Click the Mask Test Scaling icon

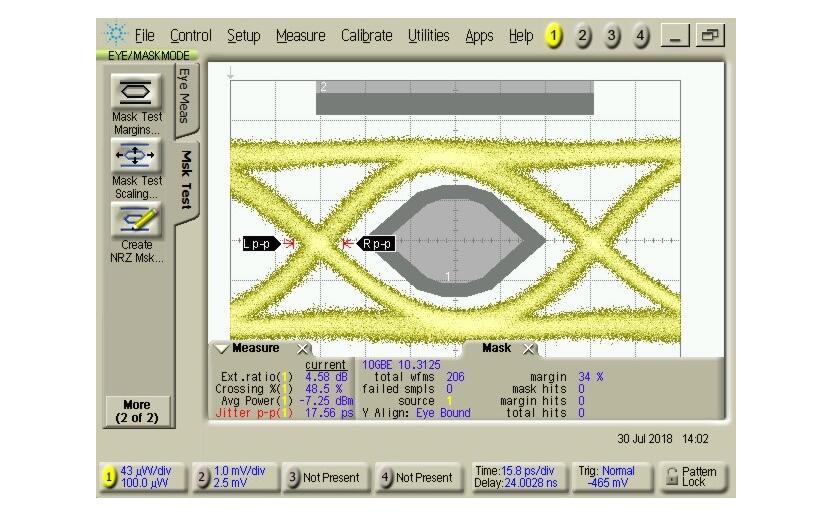click(x=136, y=156)
